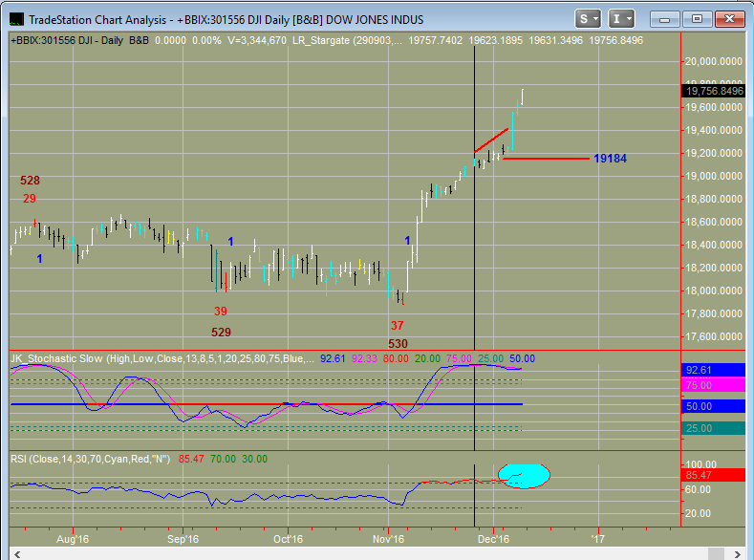This screenshot has height=560, width=754.
Task: Click the Nov'16 date axis label
Action: [388, 539]
